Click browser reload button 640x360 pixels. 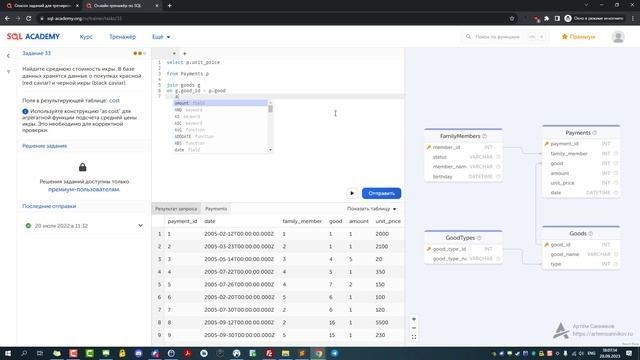pos(28,18)
